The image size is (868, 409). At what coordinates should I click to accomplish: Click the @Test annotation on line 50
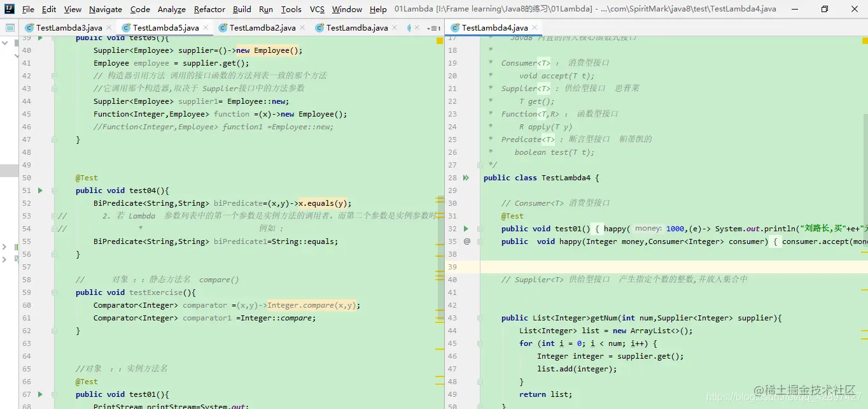tap(87, 178)
